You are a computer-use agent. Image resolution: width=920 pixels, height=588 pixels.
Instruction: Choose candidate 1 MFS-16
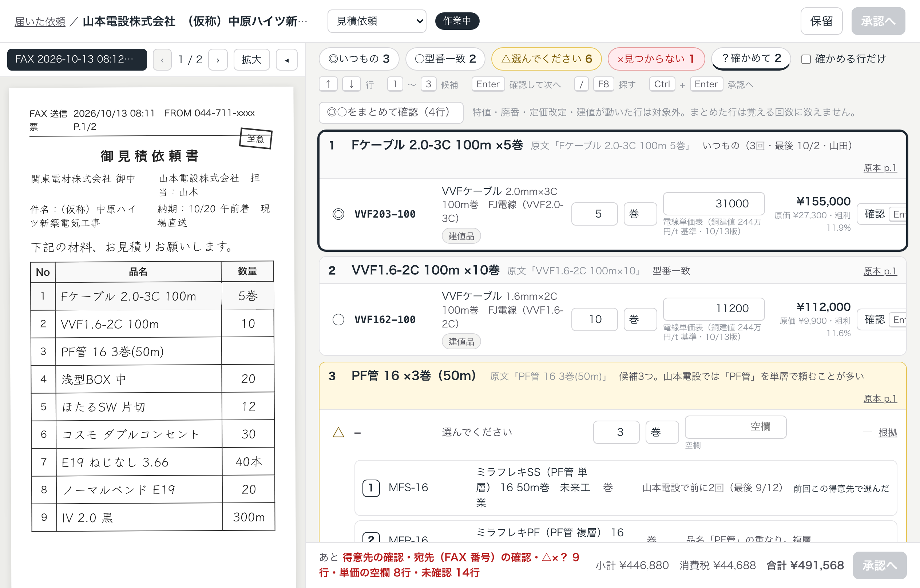tap(626, 488)
